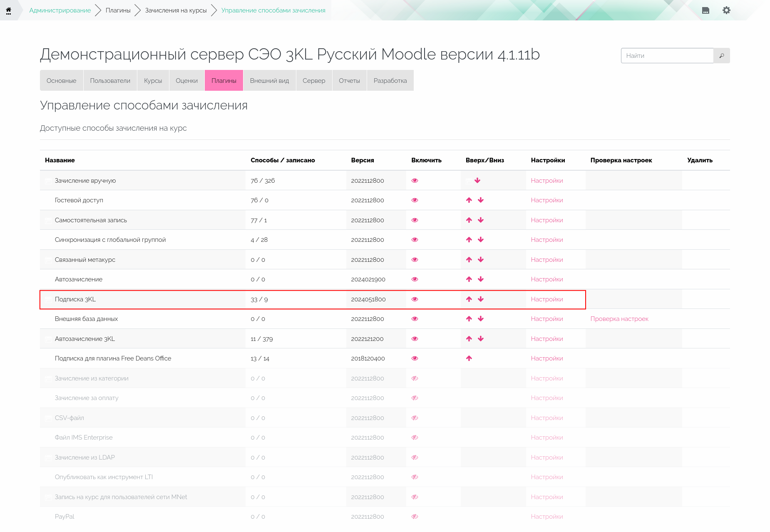Select the Сервер tab

tap(314, 81)
